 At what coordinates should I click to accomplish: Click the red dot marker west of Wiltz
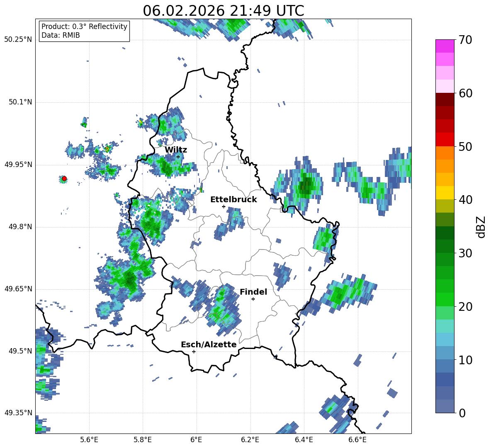click(x=64, y=179)
